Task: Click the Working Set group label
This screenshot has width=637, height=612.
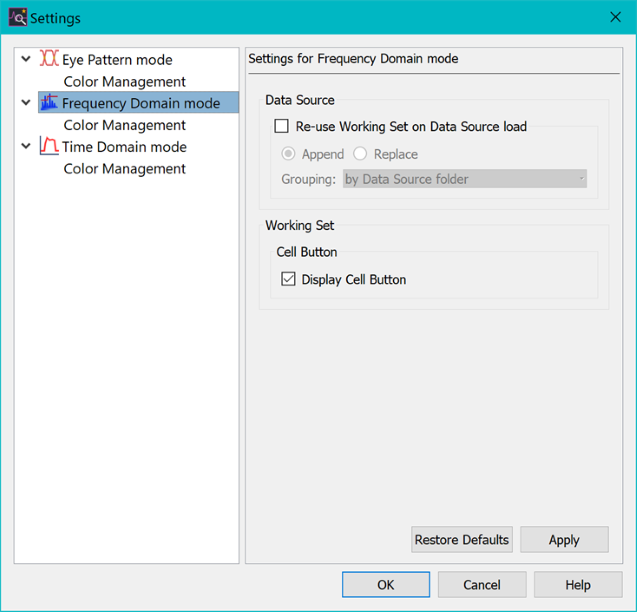Action: pyautogui.click(x=299, y=226)
